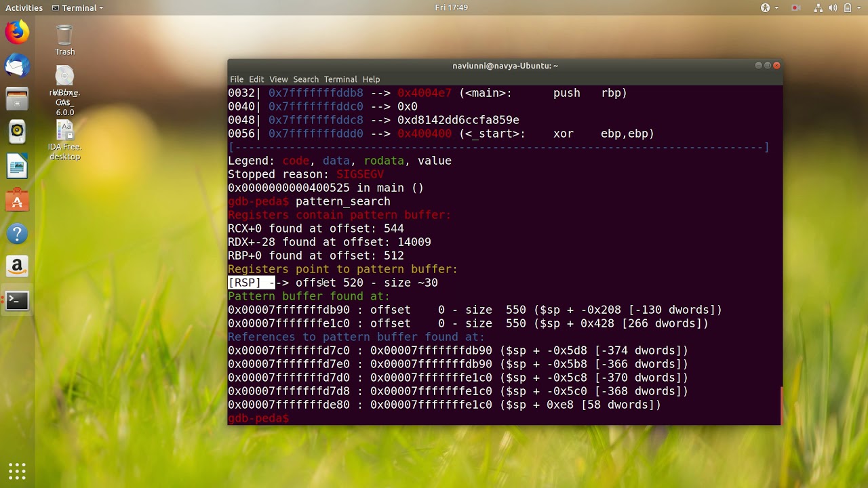This screenshot has width=868, height=488.
Task: Open the Search menu
Action: pyautogui.click(x=306, y=79)
